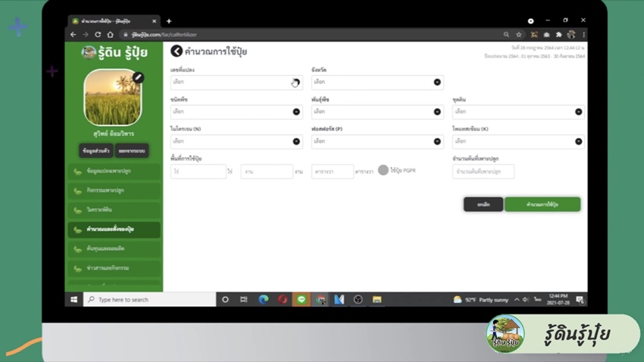The image size is (644, 362).
Task: Click the Windows Start button
Action: pyautogui.click(x=74, y=300)
